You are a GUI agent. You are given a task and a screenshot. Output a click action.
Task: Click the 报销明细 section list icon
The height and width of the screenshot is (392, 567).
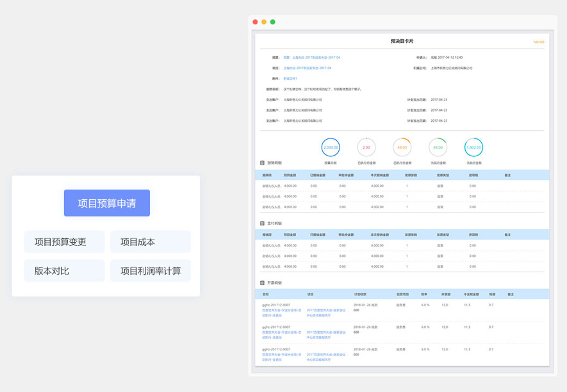[x=262, y=163]
